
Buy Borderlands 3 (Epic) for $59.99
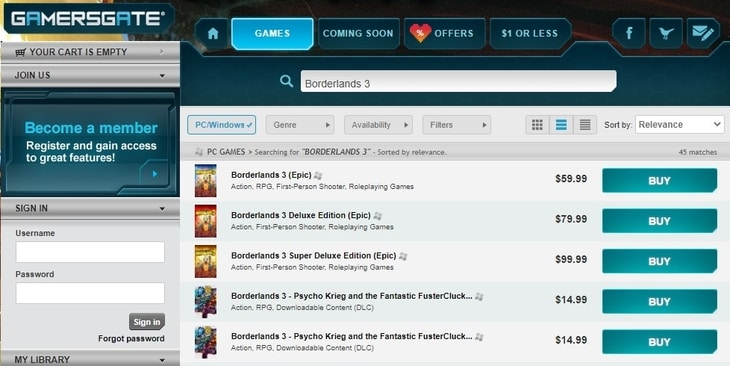[x=659, y=181]
